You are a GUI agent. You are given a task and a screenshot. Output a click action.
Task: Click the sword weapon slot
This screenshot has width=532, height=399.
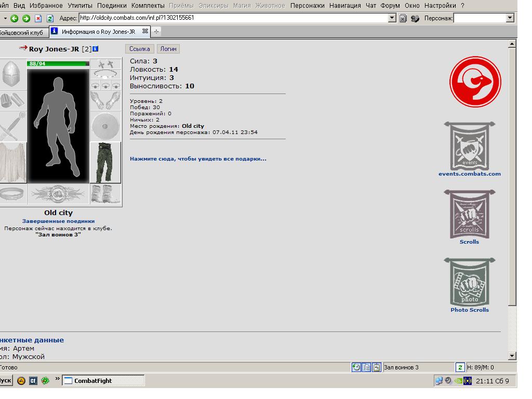(12, 127)
